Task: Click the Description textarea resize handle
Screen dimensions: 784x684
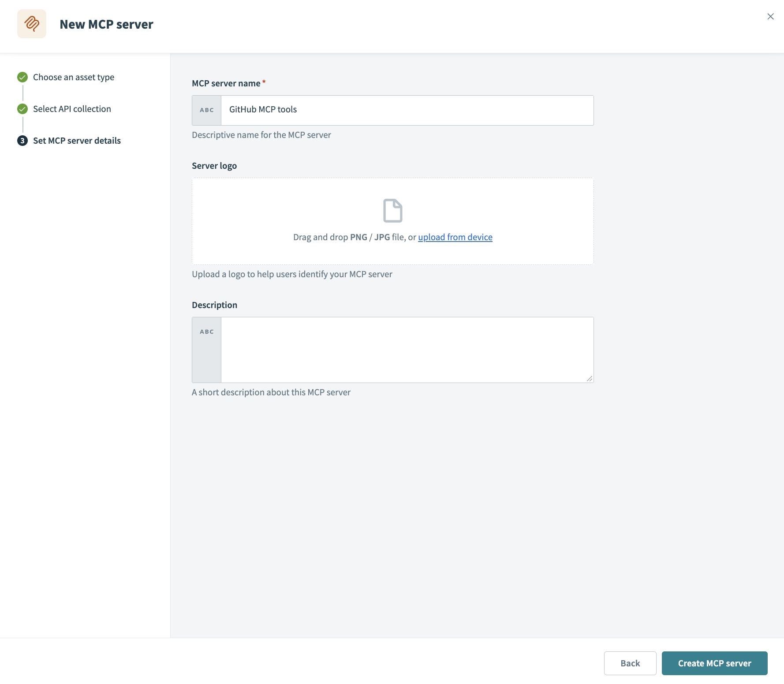Action: [590, 378]
